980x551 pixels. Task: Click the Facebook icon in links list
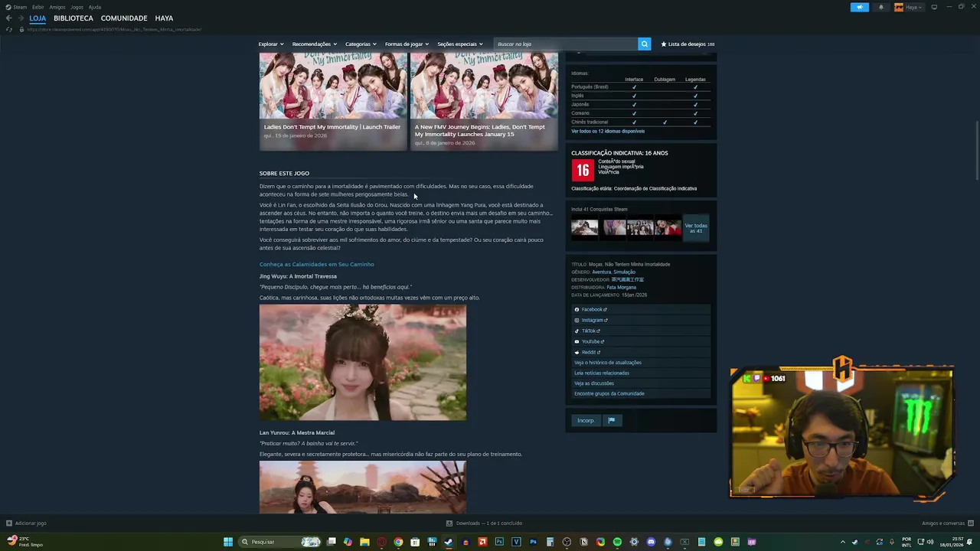pyautogui.click(x=577, y=309)
